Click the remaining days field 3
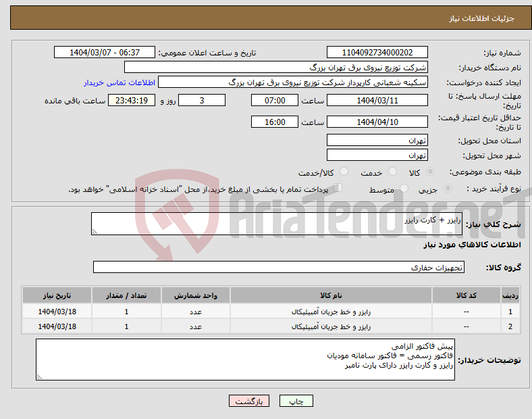Image resolution: width=532 pixels, height=419 pixels. (x=202, y=100)
